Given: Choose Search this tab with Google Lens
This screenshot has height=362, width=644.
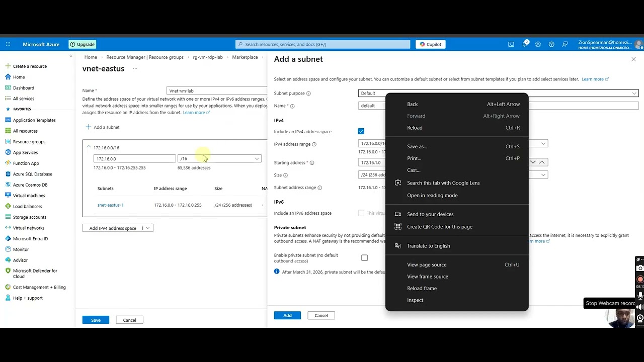Looking at the screenshot, I should pyautogui.click(x=457, y=183).
